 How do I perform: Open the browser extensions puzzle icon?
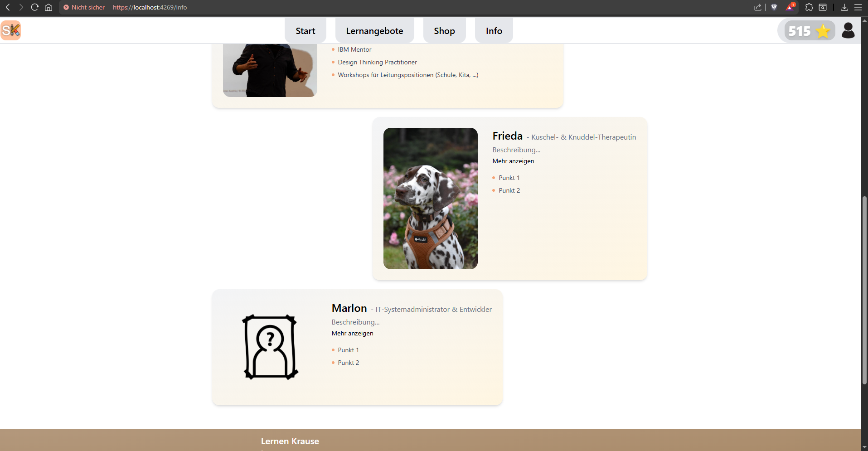point(809,7)
